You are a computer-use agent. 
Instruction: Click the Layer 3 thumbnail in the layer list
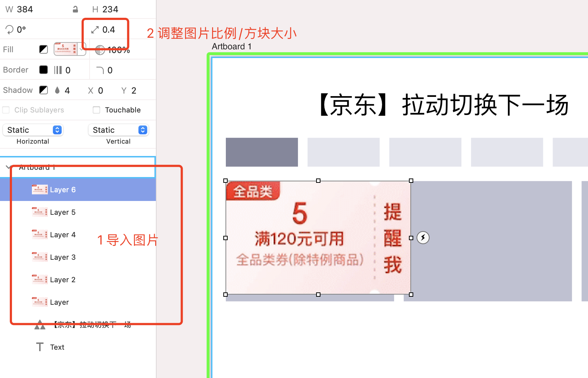(x=40, y=257)
